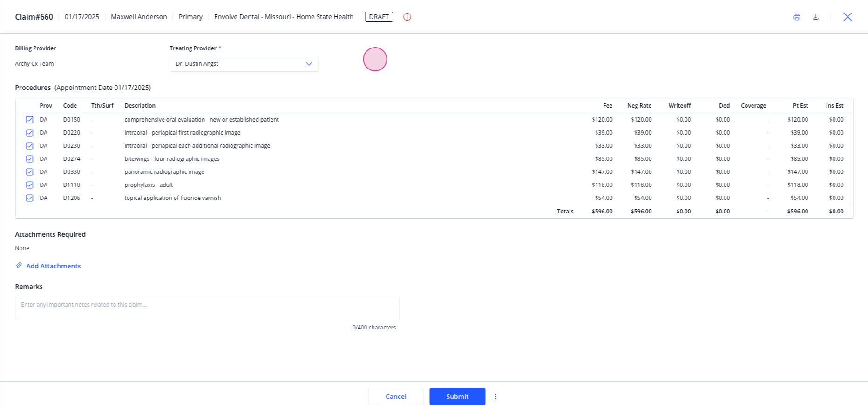The width and height of the screenshot is (868, 411).
Task: Click the Claim#660 title
Action: tap(34, 17)
